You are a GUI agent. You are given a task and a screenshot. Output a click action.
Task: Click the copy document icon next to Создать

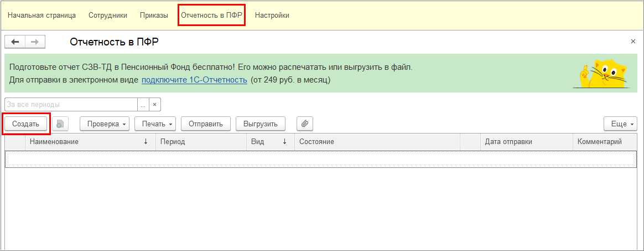60,124
